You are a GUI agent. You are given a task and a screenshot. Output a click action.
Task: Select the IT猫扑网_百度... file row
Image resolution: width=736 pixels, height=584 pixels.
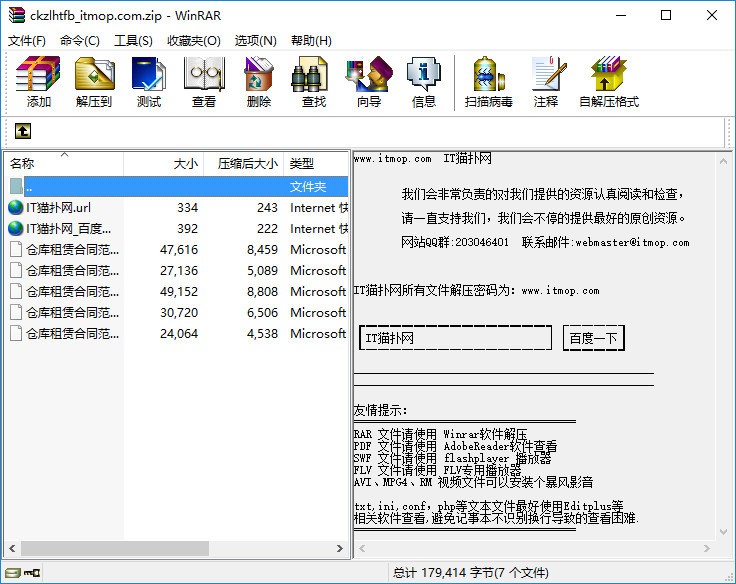point(178,229)
